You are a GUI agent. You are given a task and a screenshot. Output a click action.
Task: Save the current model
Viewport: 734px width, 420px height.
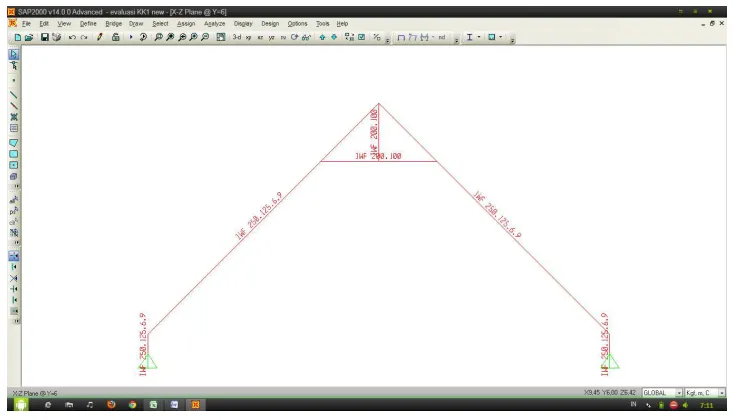pos(44,37)
